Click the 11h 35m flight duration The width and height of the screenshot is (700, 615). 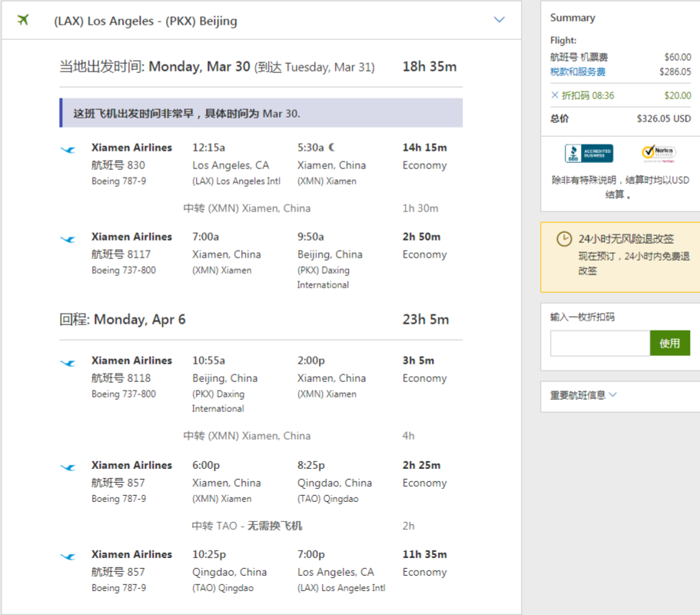[425, 554]
